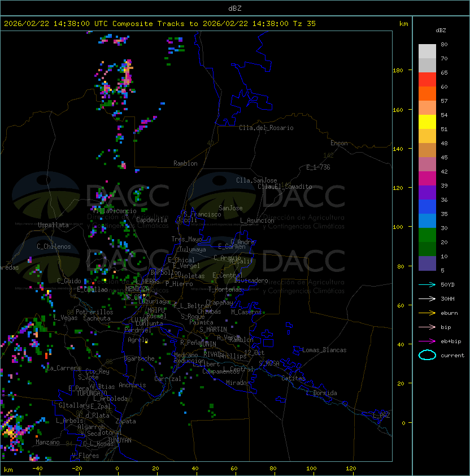Click the 'Villavicencio' map label
The height and width of the screenshot is (476, 470).
114,211
